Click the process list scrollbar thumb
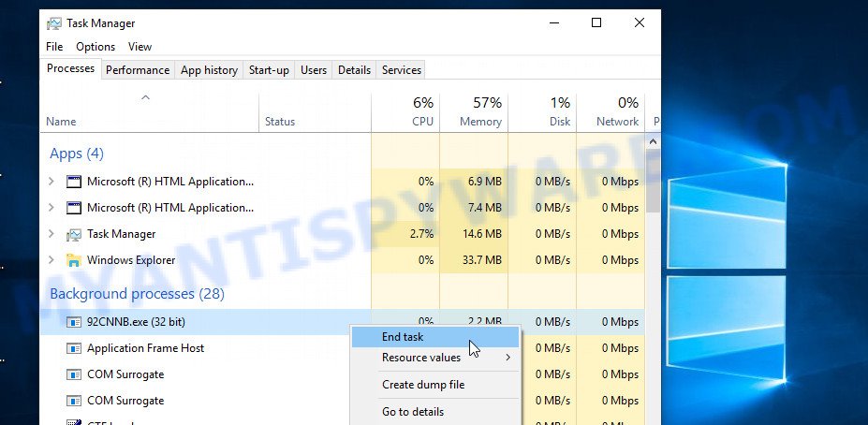The height and width of the screenshot is (425, 868). tap(654, 181)
